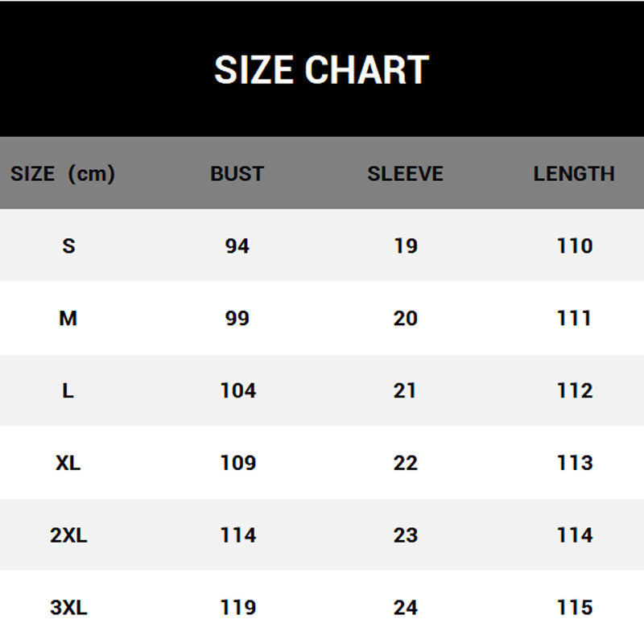Select sleeve value 23 for size 2XL
Viewport: 644px width, 644px height.
[406, 535]
